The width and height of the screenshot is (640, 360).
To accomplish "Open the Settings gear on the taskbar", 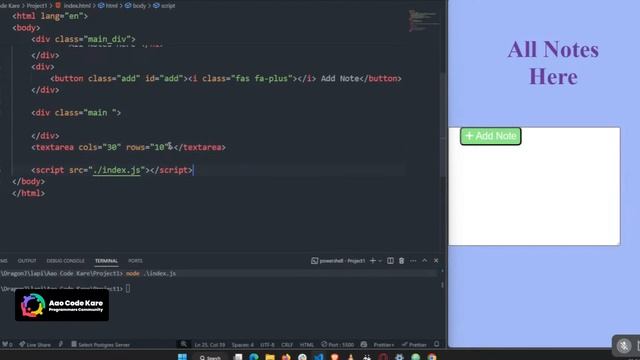I will (x=399, y=357).
